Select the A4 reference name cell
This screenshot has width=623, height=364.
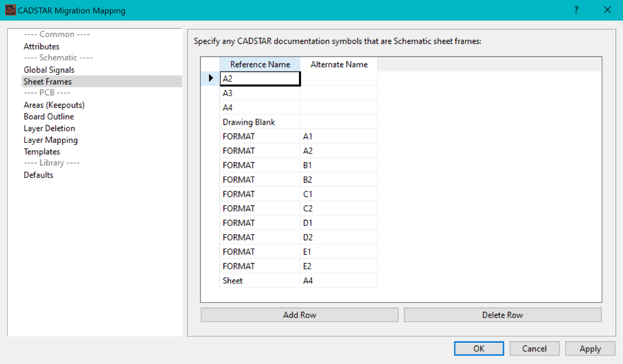(x=260, y=107)
